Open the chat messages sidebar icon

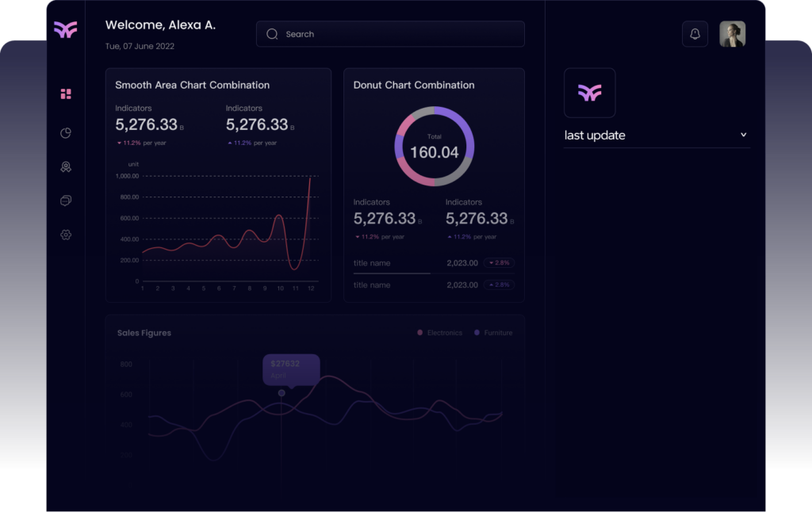(x=66, y=201)
